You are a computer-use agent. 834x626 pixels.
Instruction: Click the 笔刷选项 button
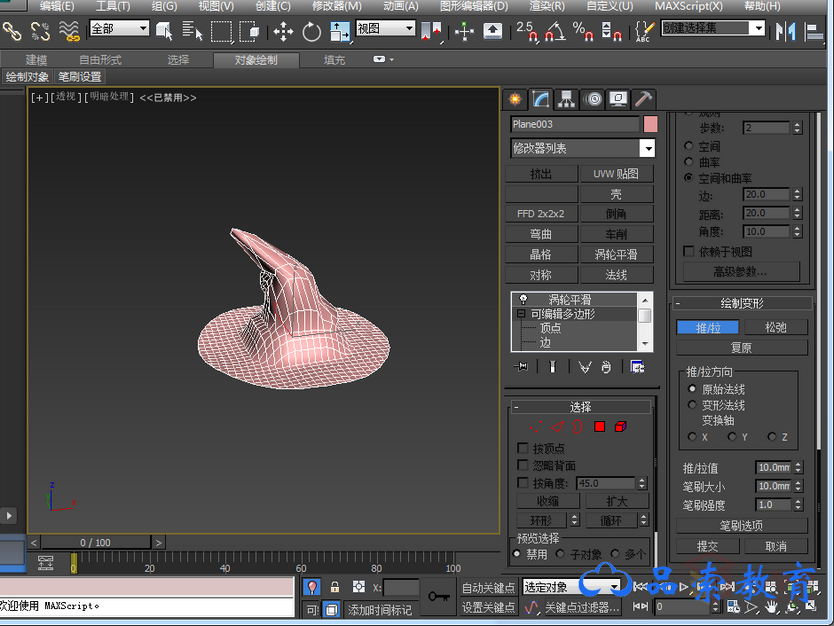[x=741, y=525]
